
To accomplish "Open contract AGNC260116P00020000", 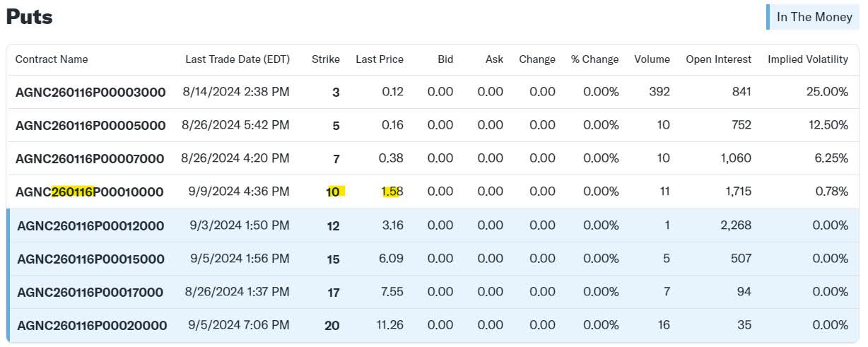I will [x=92, y=325].
